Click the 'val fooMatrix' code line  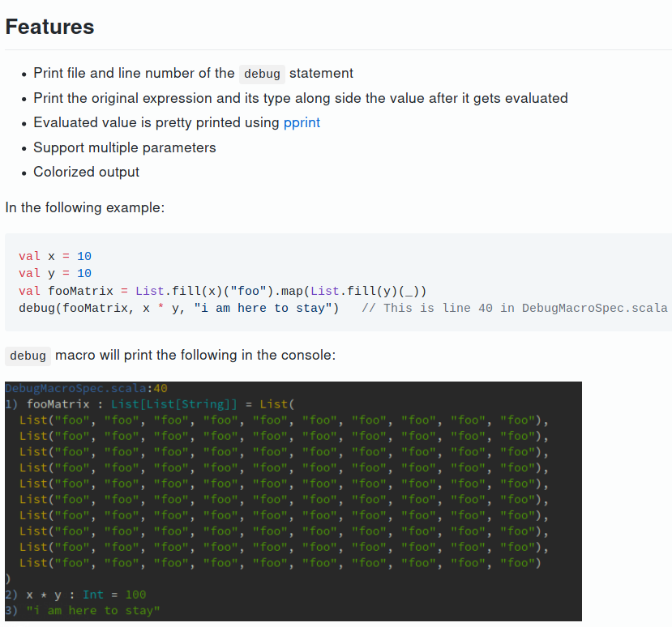tap(222, 291)
